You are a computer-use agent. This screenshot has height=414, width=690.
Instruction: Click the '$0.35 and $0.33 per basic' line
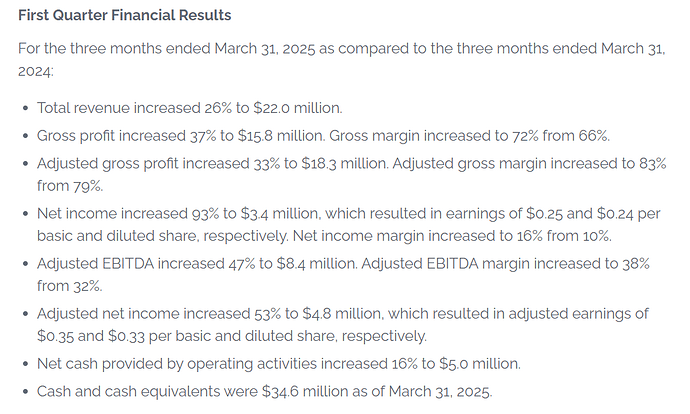click(232, 336)
